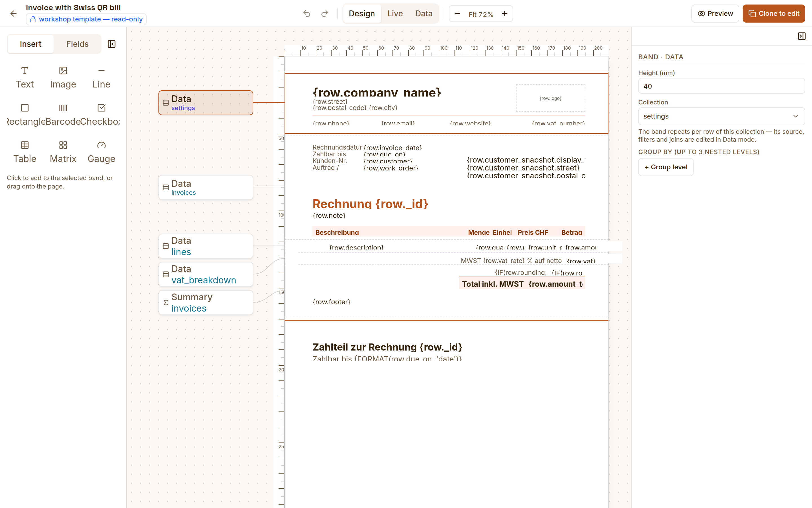This screenshot has height=508, width=812.
Task: Insert a Text element
Action: point(25,78)
